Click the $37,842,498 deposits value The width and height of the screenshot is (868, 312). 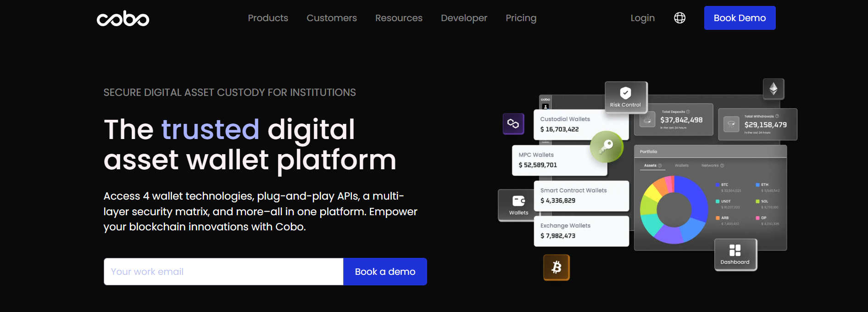pyautogui.click(x=681, y=120)
